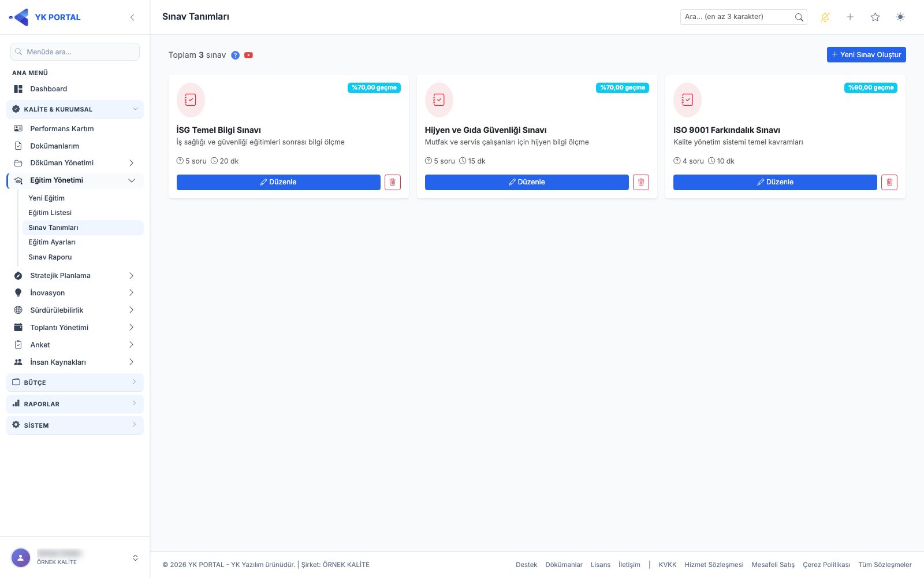Click the search magnifier icon in top bar
Image resolution: width=924 pixels, height=578 pixels.
click(799, 17)
